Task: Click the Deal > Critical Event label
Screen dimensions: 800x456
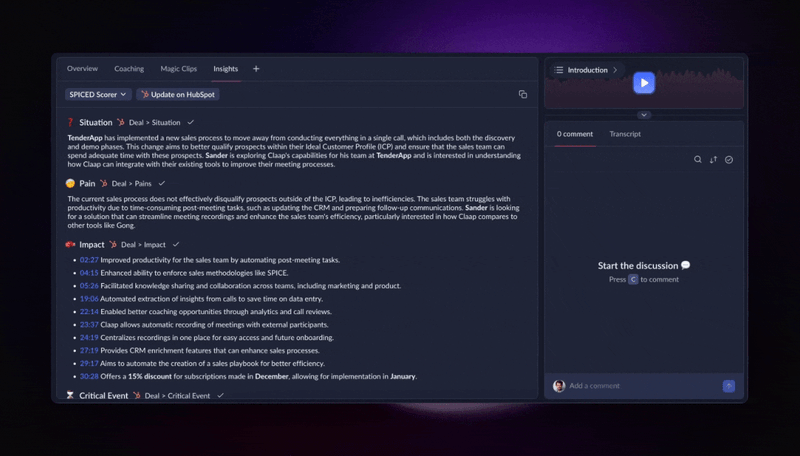Action: pyautogui.click(x=177, y=395)
